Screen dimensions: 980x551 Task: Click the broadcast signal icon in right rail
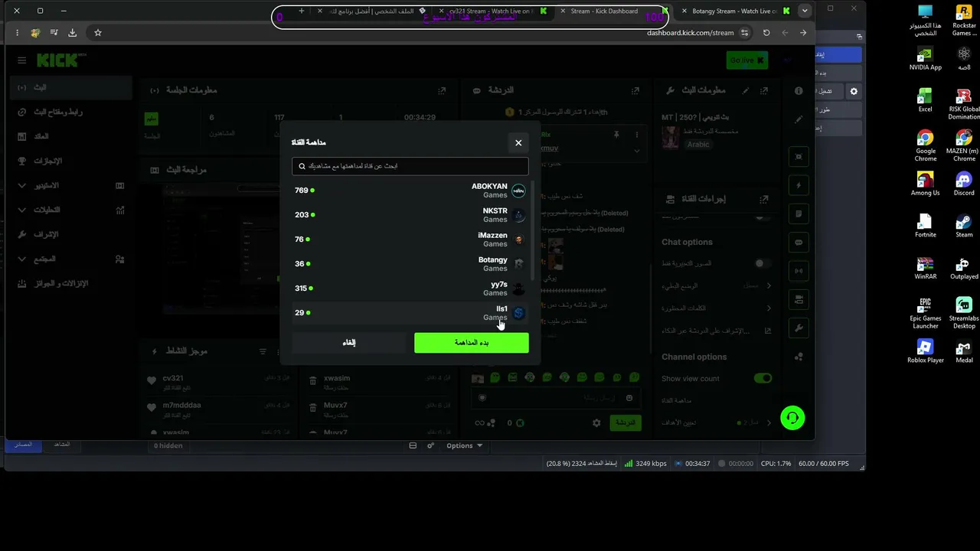pyautogui.click(x=799, y=271)
